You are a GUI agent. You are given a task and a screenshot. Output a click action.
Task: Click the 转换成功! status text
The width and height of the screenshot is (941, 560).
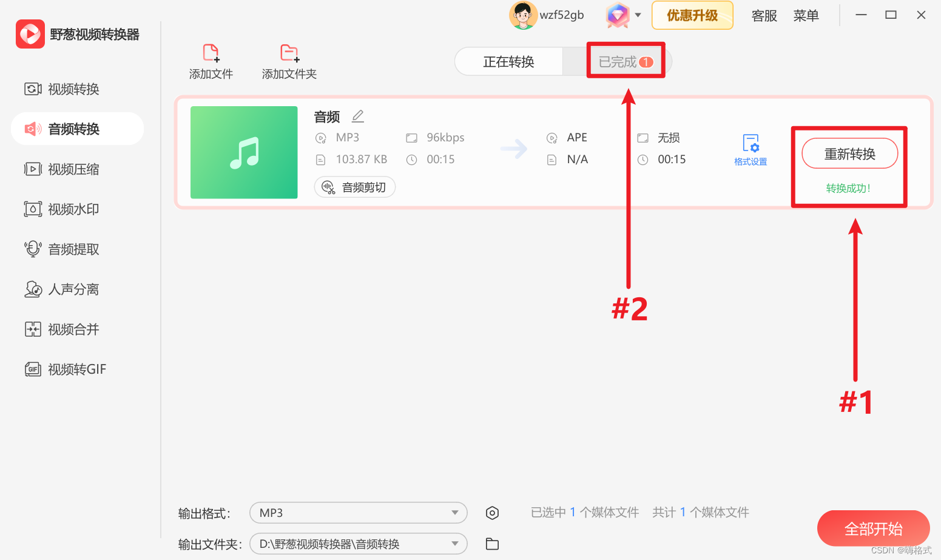[x=848, y=188]
